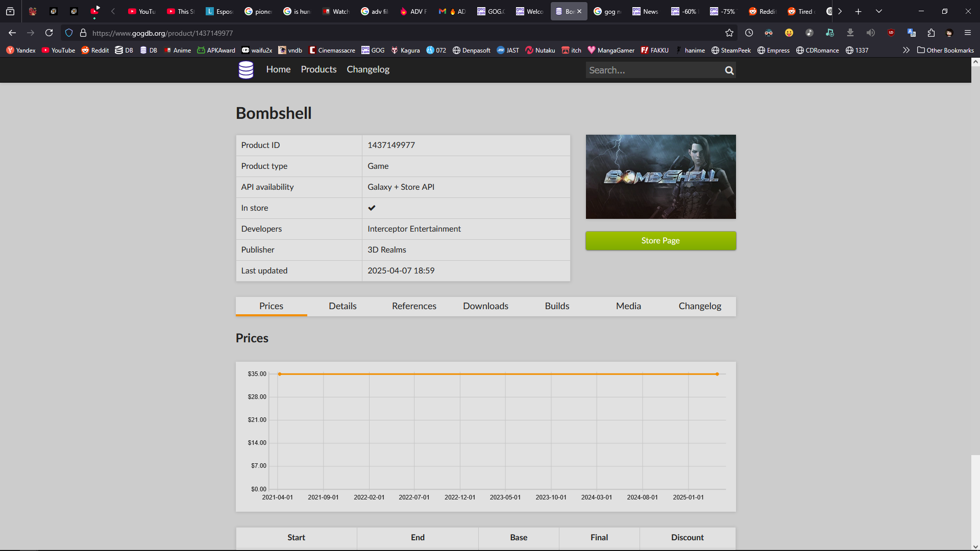Reload the gogdb.org page

(x=49, y=33)
